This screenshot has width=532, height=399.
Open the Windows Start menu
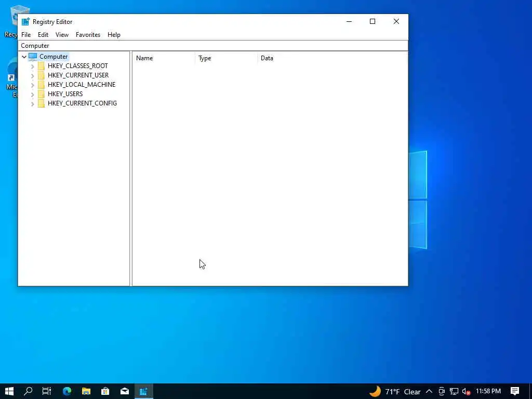[9, 391]
